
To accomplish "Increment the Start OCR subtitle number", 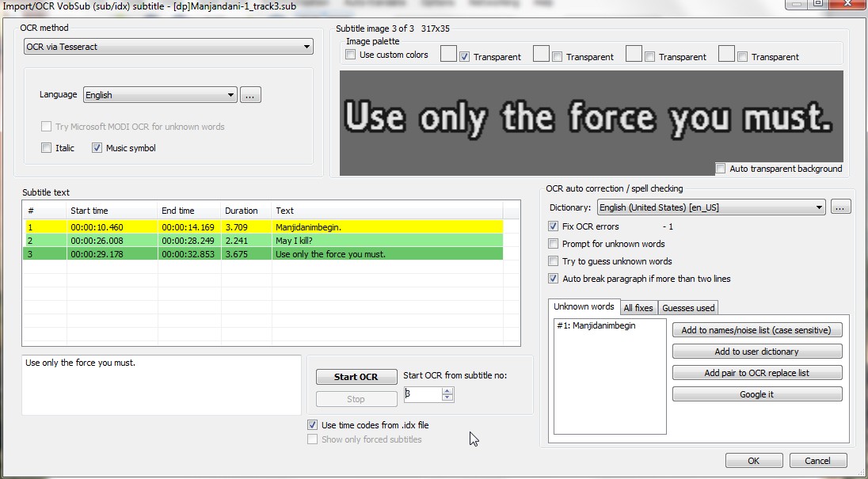I will (x=447, y=391).
